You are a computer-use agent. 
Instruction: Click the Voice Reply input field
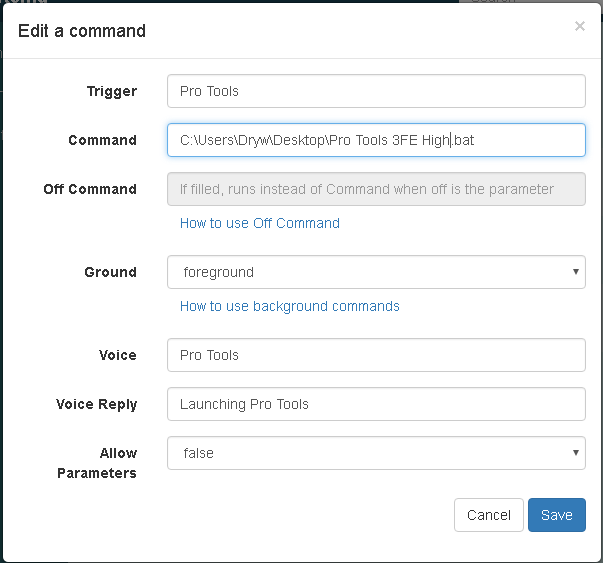coord(376,404)
